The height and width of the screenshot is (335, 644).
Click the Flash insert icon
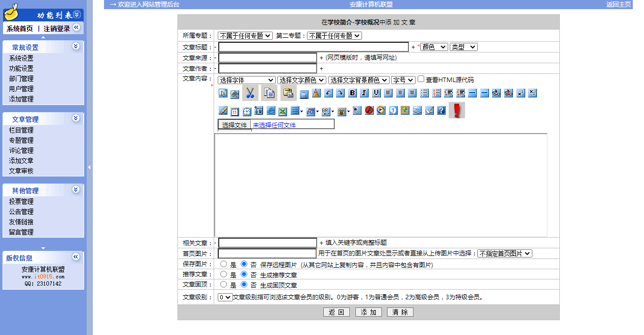coord(369,110)
